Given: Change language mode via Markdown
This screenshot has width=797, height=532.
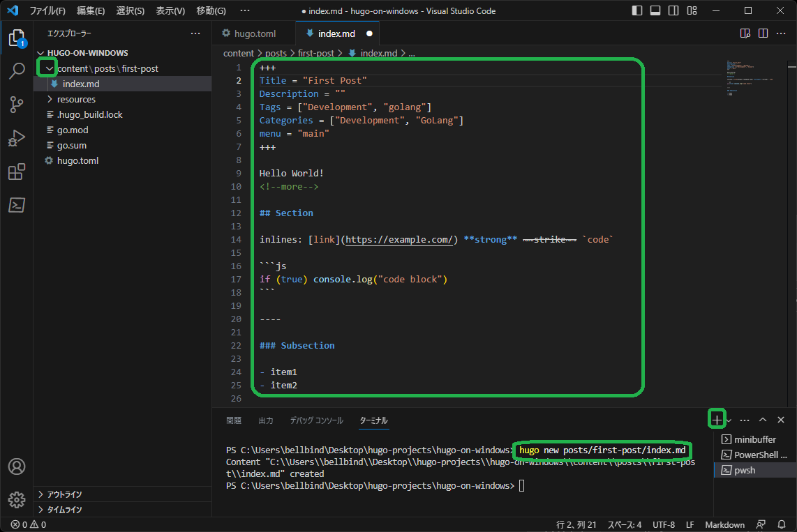Looking at the screenshot, I should point(725,525).
